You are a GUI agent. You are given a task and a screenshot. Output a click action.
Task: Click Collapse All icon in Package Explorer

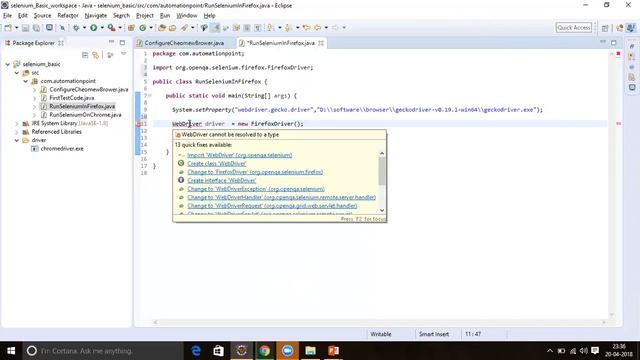pyautogui.click(x=85, y=55)
